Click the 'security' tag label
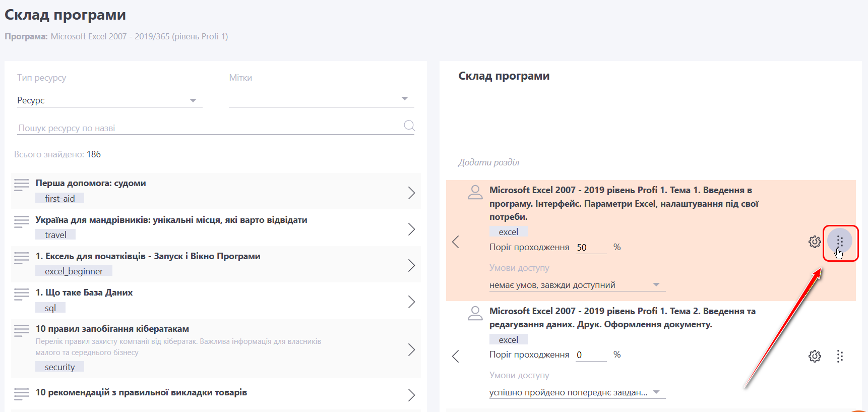The height and width of the screenshot is (412, 868). 59,367
